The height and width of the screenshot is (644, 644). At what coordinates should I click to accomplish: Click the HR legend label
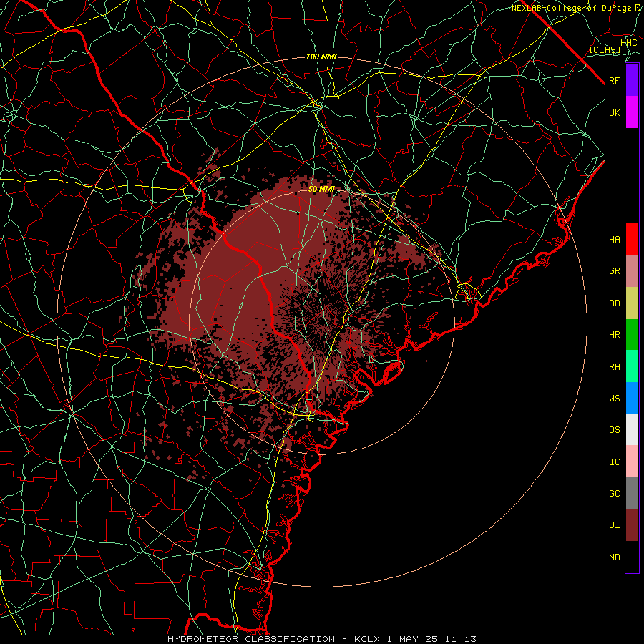pyautogui.click(x=614, y=335)
